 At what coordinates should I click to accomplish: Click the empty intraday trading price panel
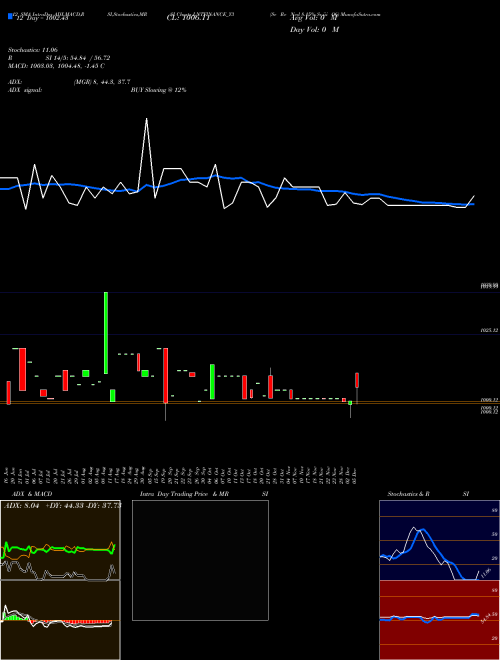pos(200,560)
